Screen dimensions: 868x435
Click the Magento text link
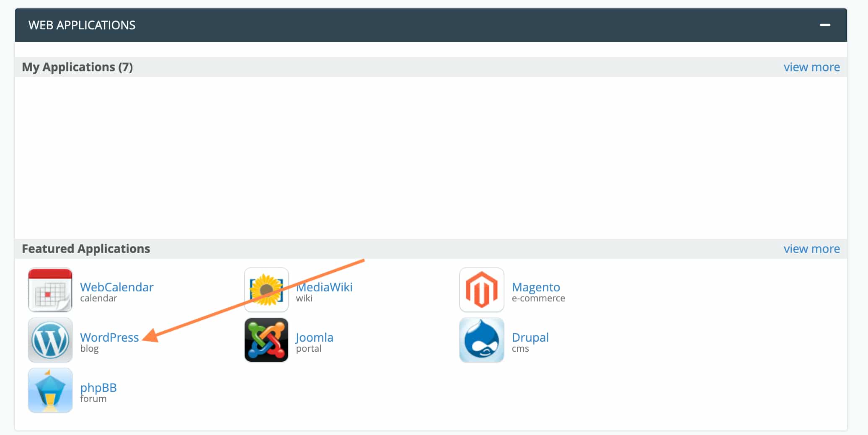(536, 287)
